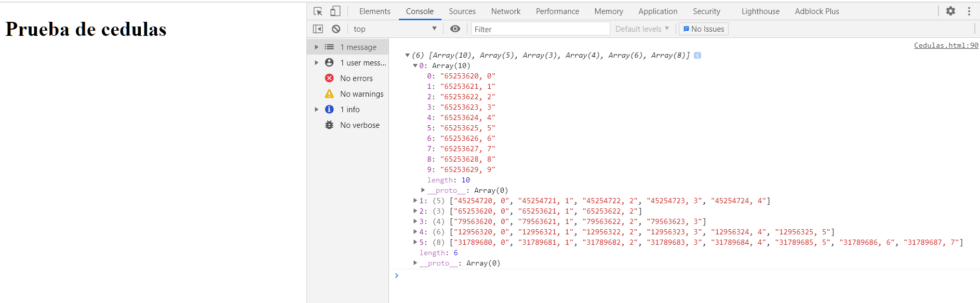980x303 pixels.
Task: Click value "65253620, 0" at index 0
Action: [x=467, y=76]
